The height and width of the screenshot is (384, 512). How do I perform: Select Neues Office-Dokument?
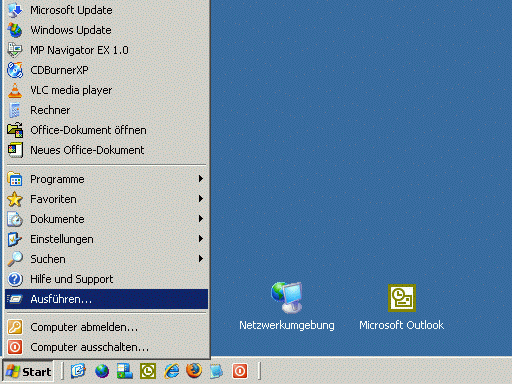[106, 150]
